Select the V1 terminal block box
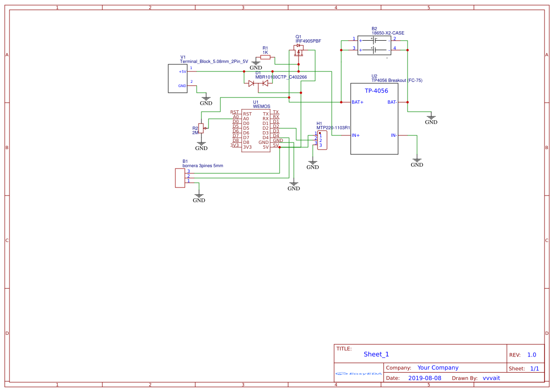The image size is (554, 392). [x=178, y=79]
